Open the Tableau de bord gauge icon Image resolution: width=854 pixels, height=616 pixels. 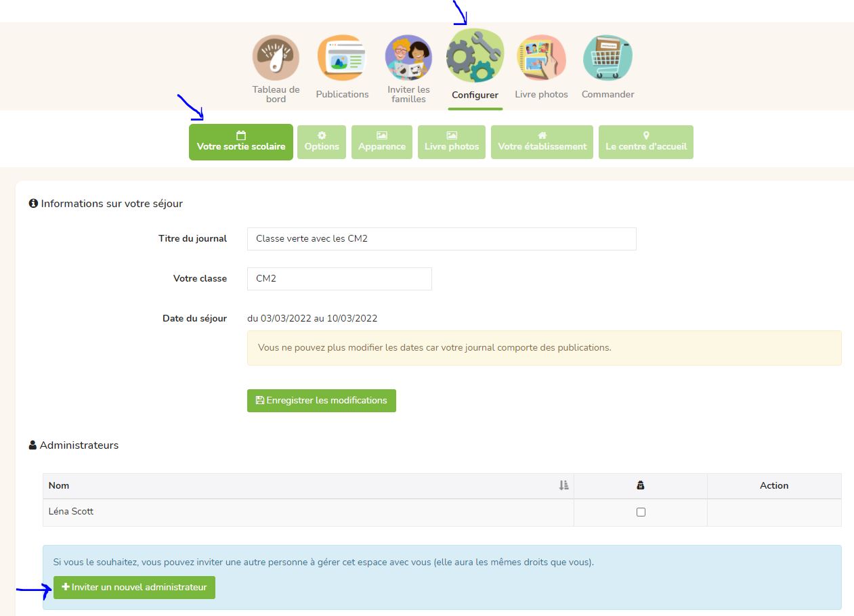tap(276, 58)
